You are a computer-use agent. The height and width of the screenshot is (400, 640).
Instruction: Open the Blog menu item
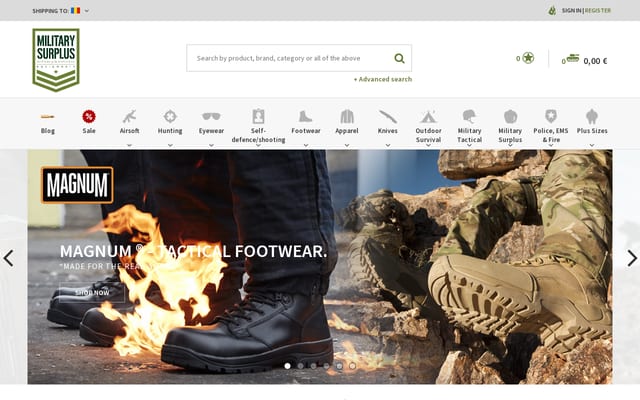(47, 131)
